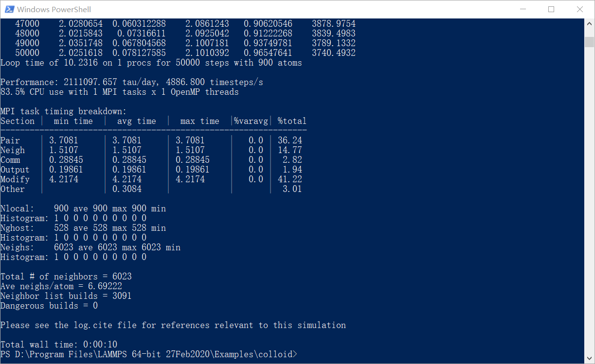Click the scrollbar up arrow

pyautogui.click(x=589, y=23)
